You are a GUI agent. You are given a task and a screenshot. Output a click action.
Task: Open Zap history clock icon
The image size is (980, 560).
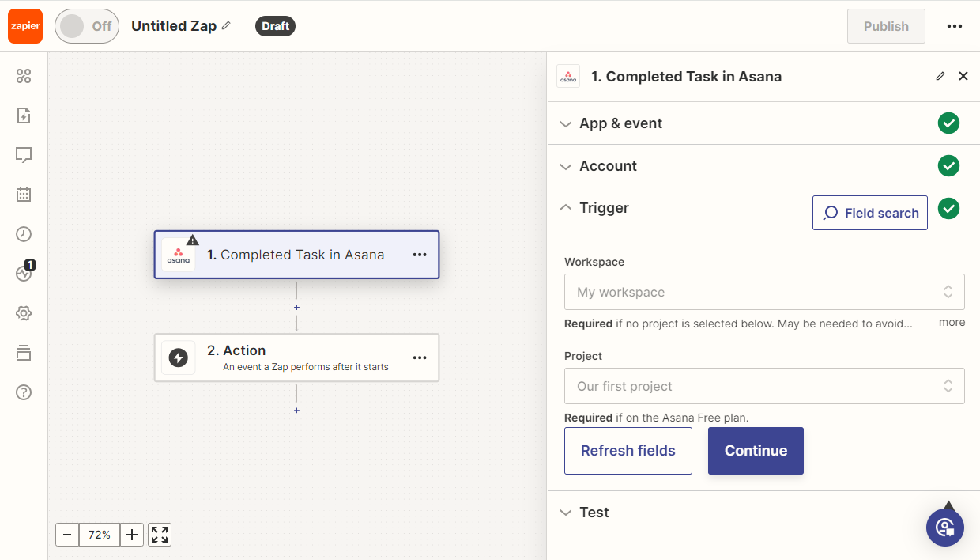(x=24, y=234)
